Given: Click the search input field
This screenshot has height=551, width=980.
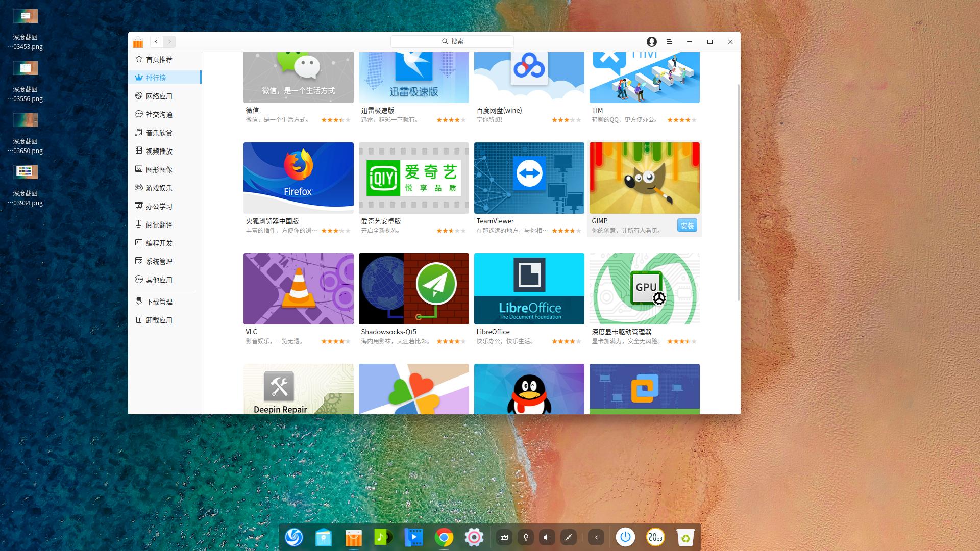Looking at the screenshot, I should (x=452, y=41).
